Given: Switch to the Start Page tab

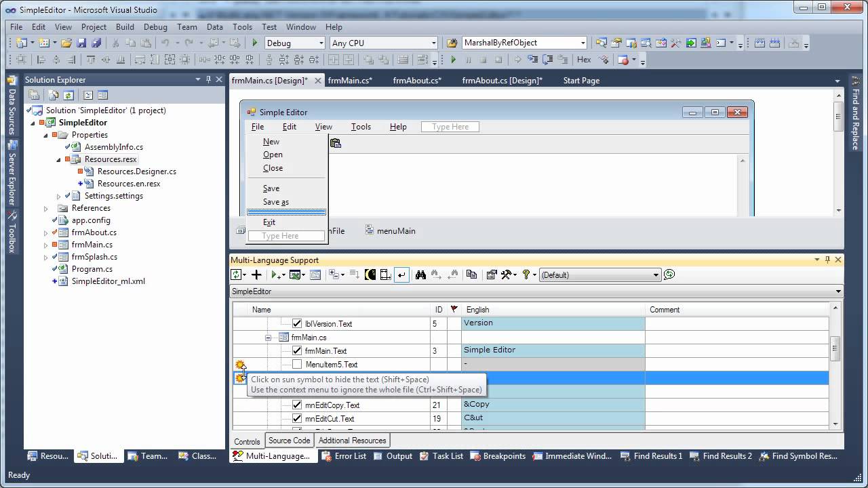Looking at the screenshot, I should (581, 80).
